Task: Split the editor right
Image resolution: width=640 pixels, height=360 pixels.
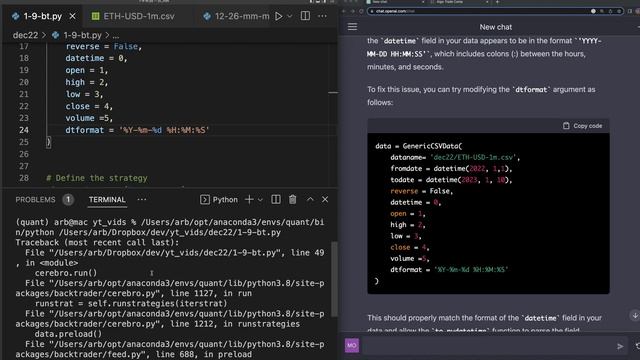Action: (305, 16)
